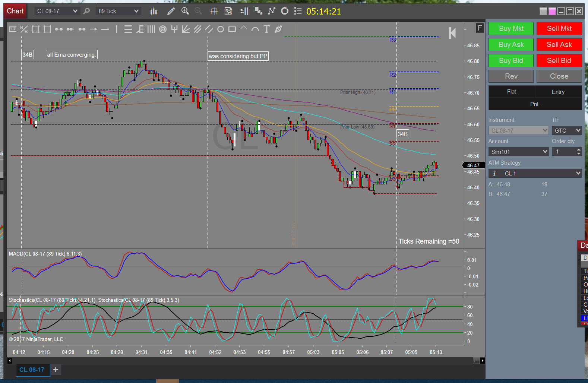Screen dimensions: 588x383
Task: Select the regression channel tool
Action: tap(197, 29)
